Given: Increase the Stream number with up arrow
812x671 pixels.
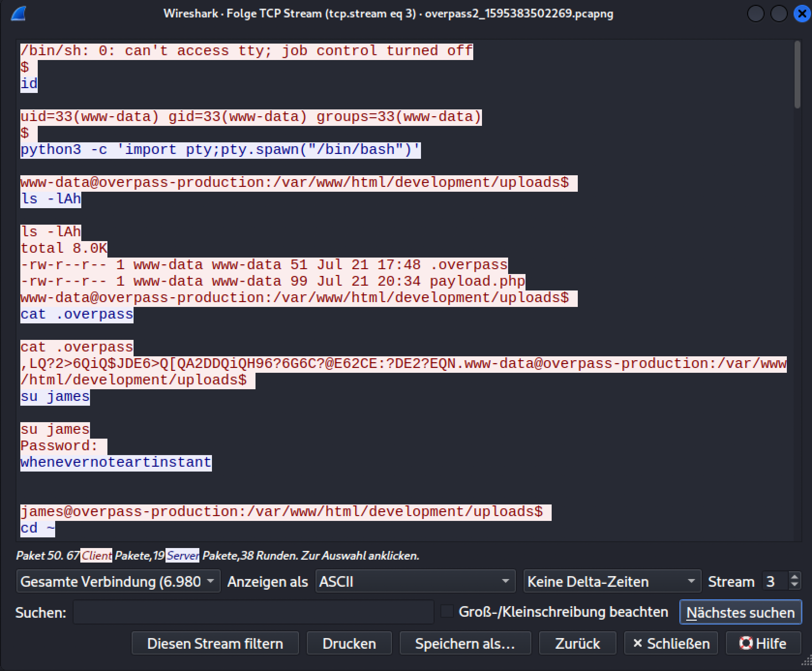Looking at the screenshot, I should tap(794, 577).
